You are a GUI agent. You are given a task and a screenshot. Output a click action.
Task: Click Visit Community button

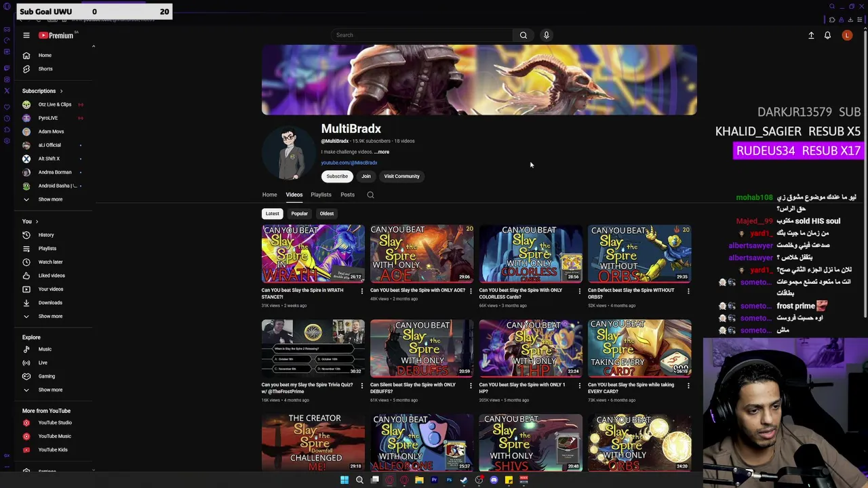[x=401, y=176]
